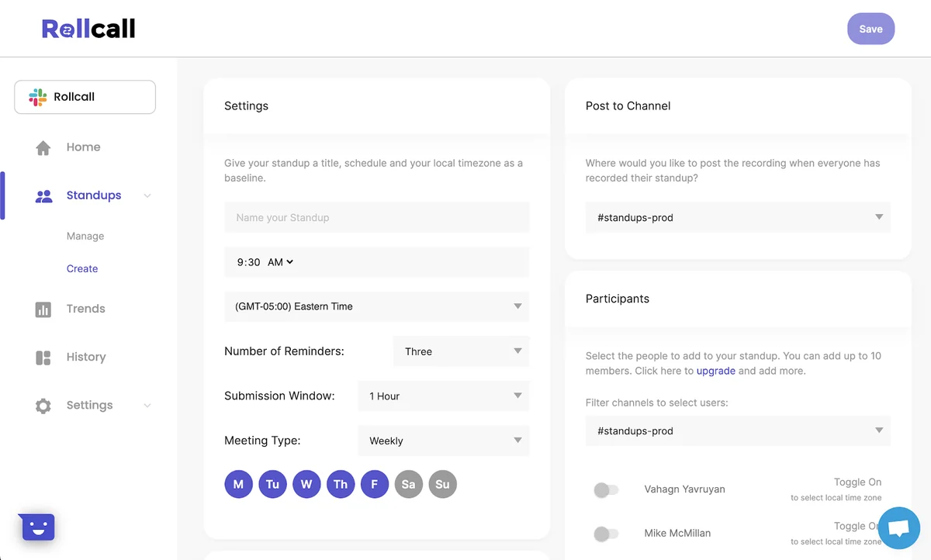Deselect the Monday day circle
Image resolution: width=931 pixels, height=560 pixels.
238,484
